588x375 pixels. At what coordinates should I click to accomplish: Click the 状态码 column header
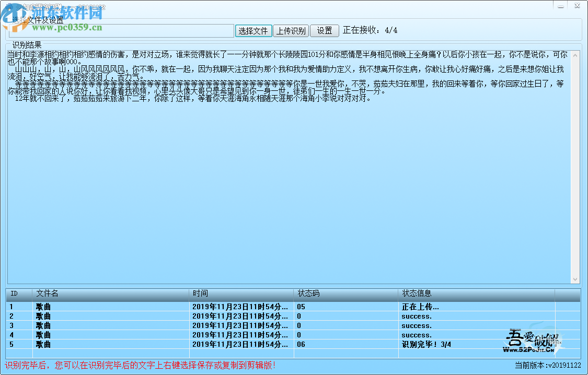point(308,294)
